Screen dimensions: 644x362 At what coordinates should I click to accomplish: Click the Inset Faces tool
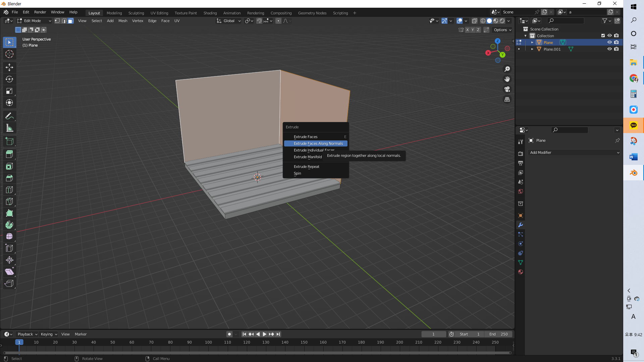9,166
